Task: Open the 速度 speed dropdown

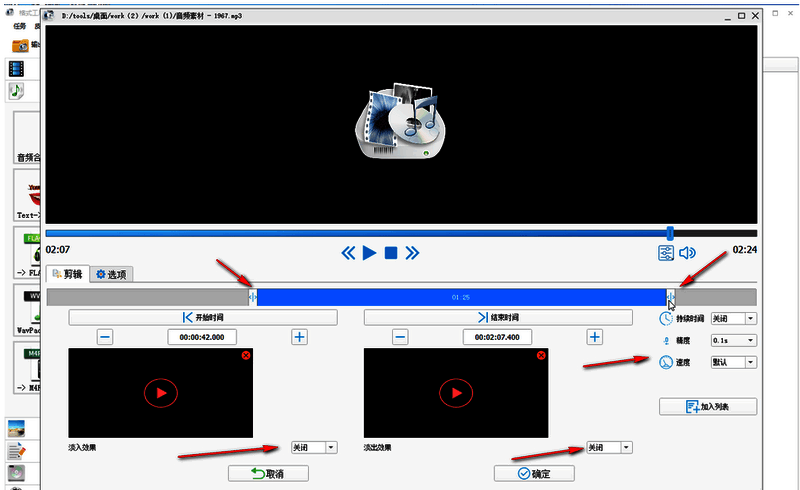Action: pyautogui.click(x=750, y=362)
